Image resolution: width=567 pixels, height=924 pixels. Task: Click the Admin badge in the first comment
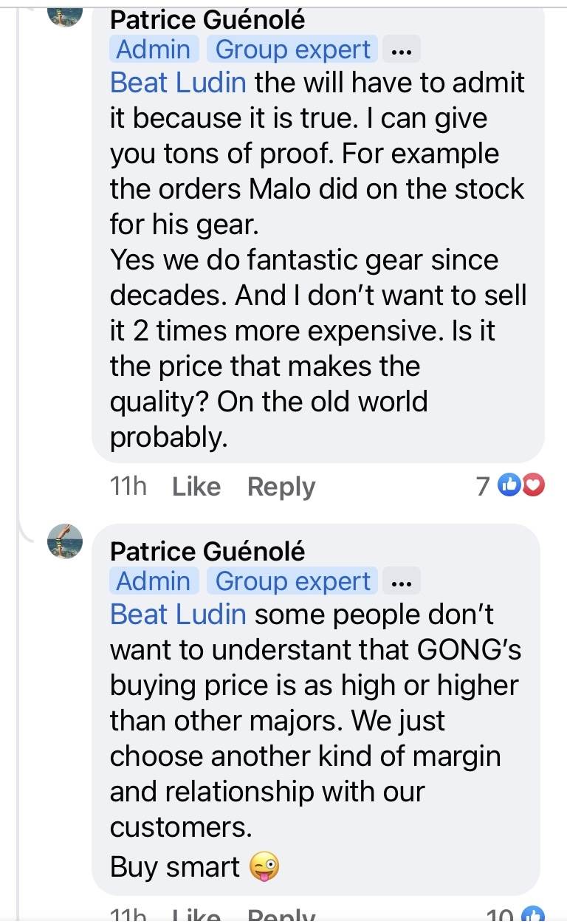click(154, 50)
